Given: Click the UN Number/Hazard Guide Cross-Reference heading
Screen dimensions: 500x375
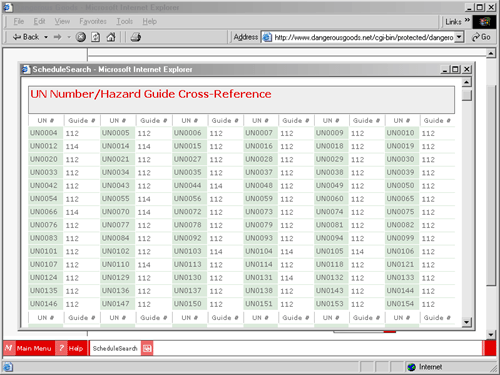Looking at the screenshot, I should [151, 94].
